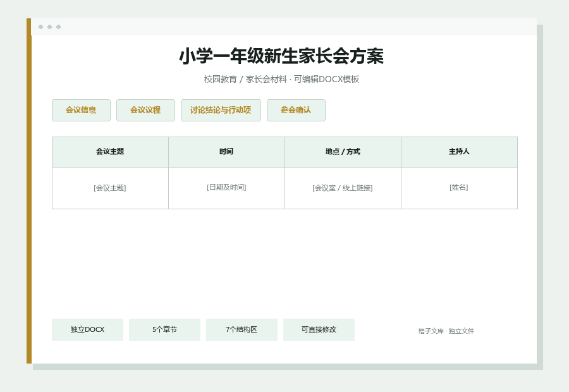Click the 时间 column header
Viewport: 569px width, 392px height.
pyautogui.click(x=226, y=152)
